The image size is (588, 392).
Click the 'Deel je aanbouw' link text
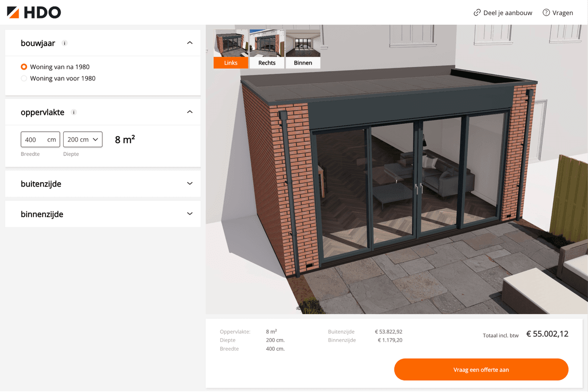click(508, 13)
